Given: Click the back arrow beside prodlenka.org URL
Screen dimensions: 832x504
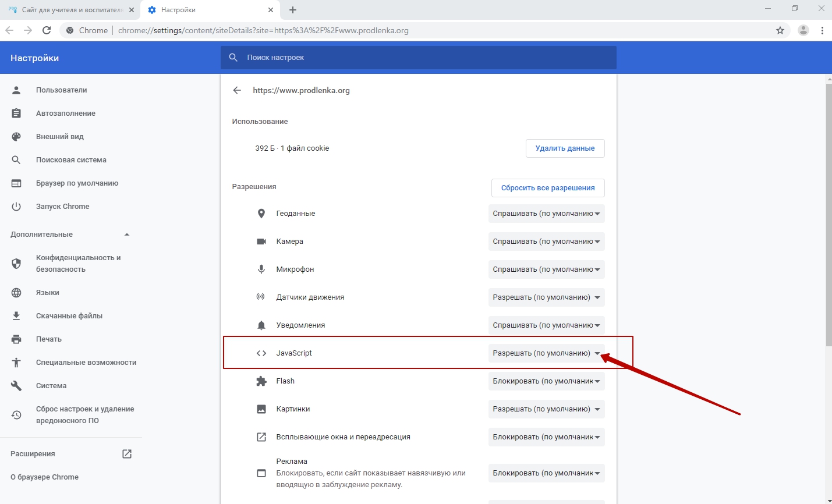Looking at the screenshot, I should [237, 90].
